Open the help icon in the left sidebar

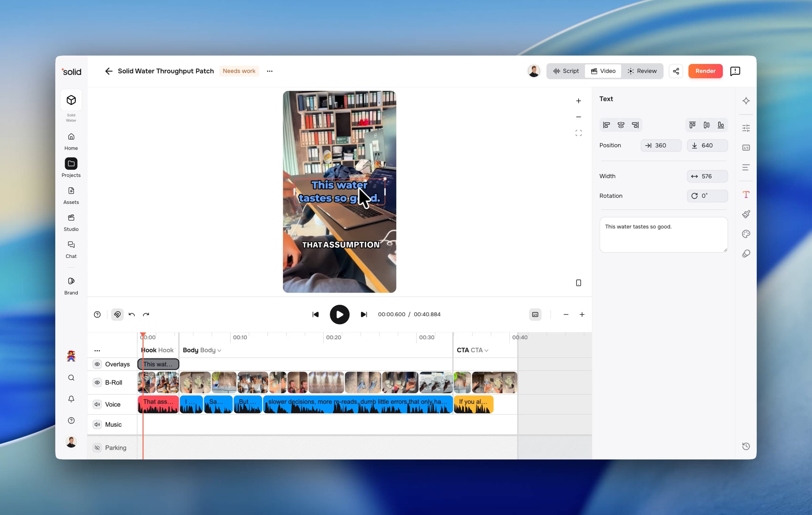tap(71, 421)
